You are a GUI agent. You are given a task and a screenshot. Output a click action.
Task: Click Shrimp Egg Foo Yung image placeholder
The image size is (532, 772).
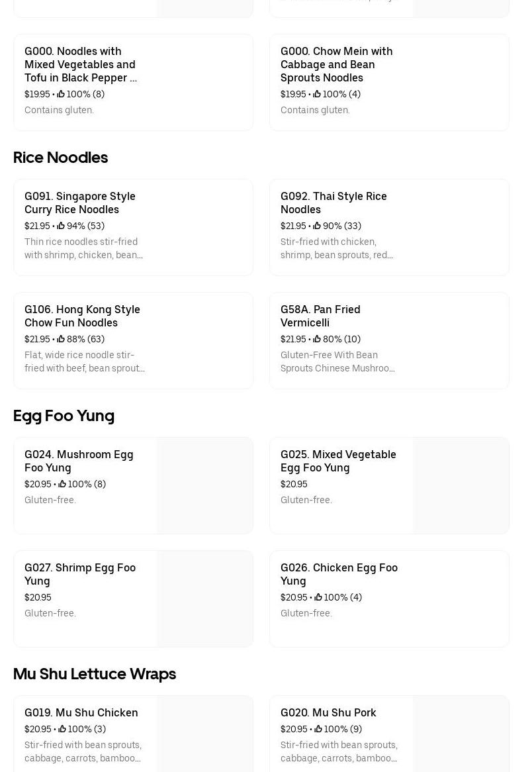coord(205,599)
